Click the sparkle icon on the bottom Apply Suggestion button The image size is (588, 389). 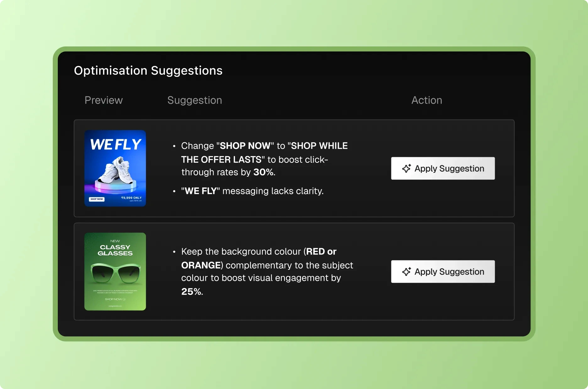[407, 272]
